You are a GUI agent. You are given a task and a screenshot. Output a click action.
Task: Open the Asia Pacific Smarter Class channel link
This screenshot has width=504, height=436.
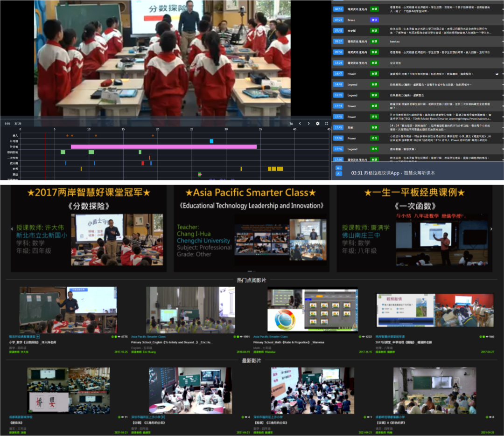click(x=148, y=337)
